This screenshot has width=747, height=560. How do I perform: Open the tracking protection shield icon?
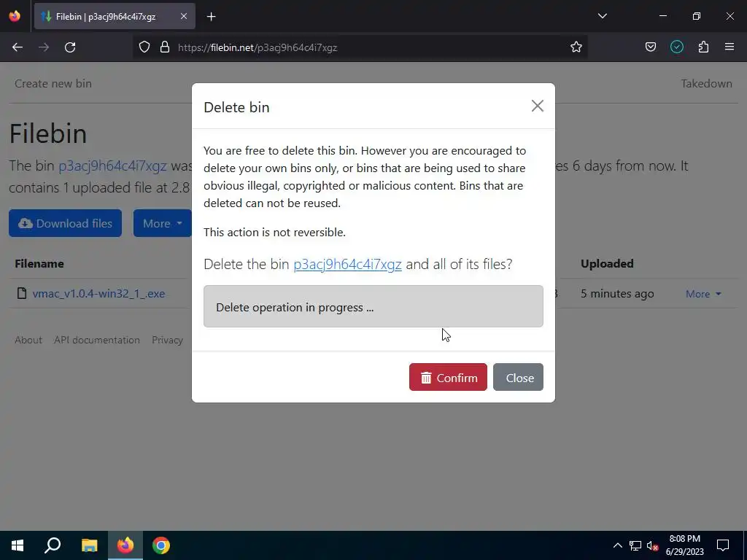(144, 47)
